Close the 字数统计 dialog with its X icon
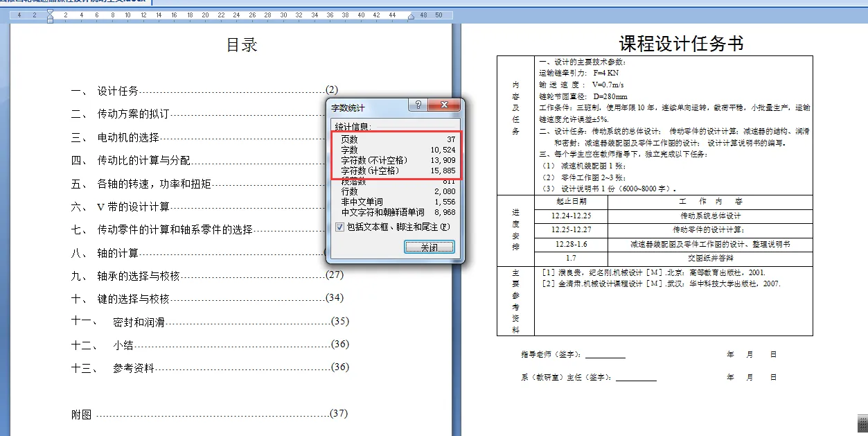The width and height of the screenshot is (868, 436). tap(443, 105)
